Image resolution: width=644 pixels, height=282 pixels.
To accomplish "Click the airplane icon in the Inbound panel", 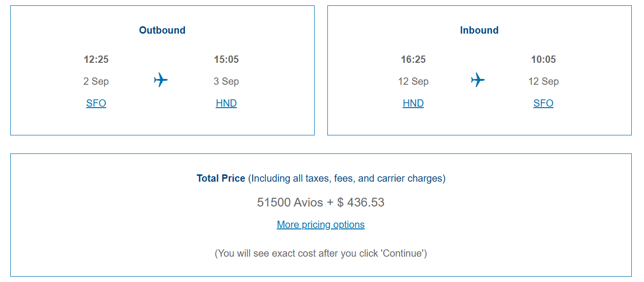I will pyautogui.click(x=478, y=80).
